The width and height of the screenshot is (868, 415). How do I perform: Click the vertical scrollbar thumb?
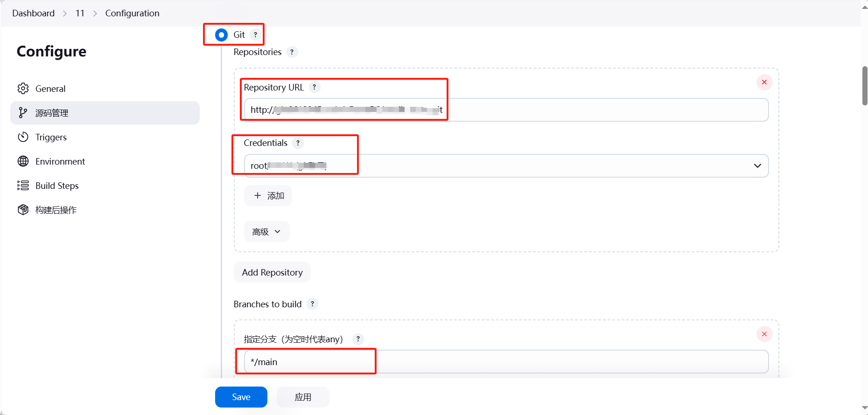[865, 86]
